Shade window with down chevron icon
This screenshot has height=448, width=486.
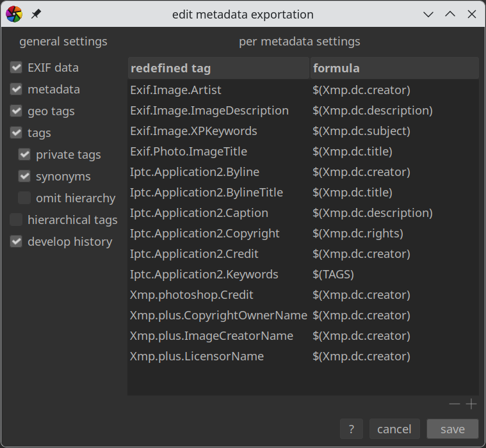click(428, 14)
